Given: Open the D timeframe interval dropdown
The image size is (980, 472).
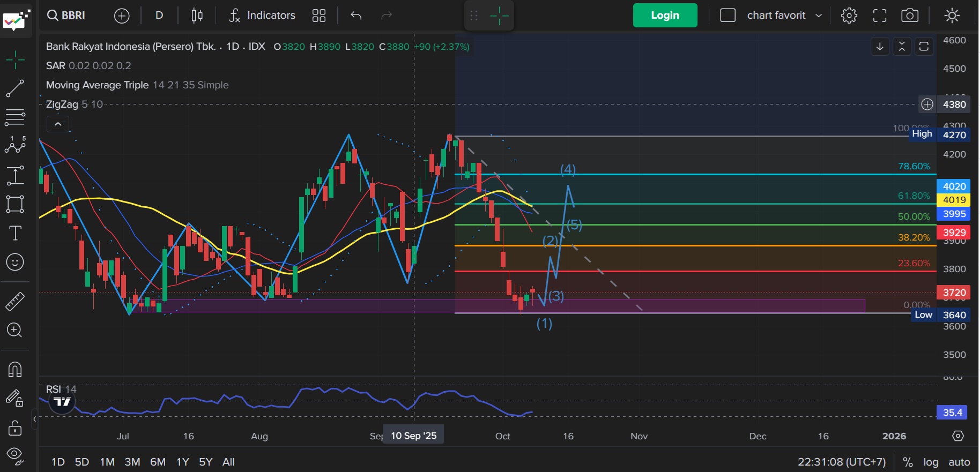Looking at the screenshot, I should coord(159,16).
